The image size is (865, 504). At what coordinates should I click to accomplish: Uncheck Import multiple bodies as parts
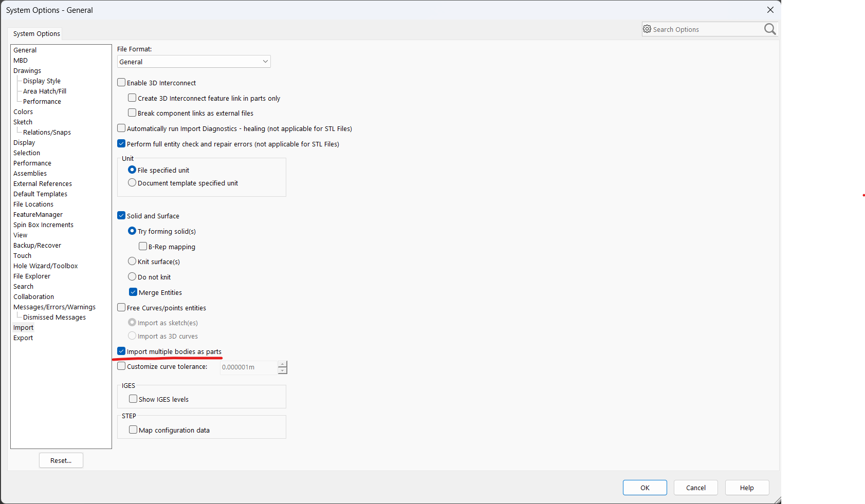(x=121, y=351)
